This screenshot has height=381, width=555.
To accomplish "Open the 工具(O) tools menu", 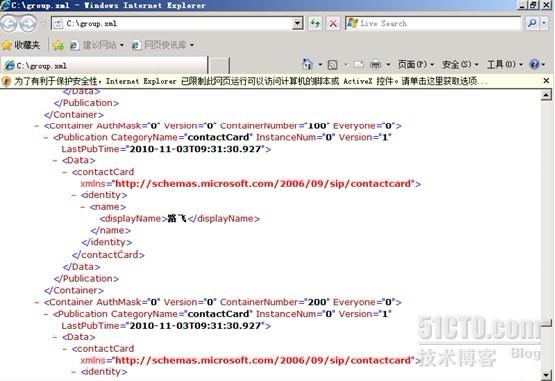I will click(x=505, y=64).
